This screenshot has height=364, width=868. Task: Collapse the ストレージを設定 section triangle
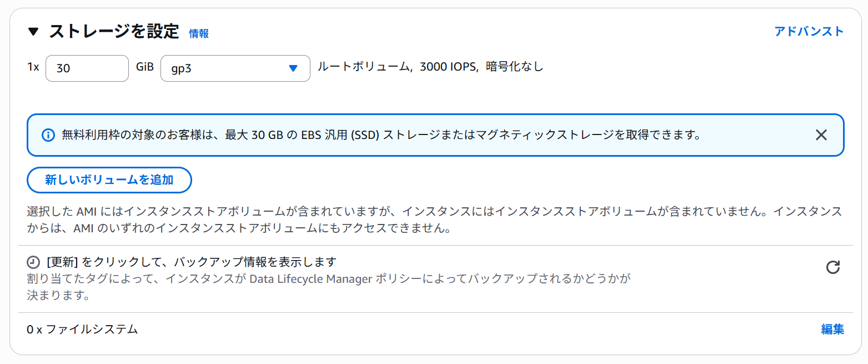pyautogui.click(x=33, y=32)
